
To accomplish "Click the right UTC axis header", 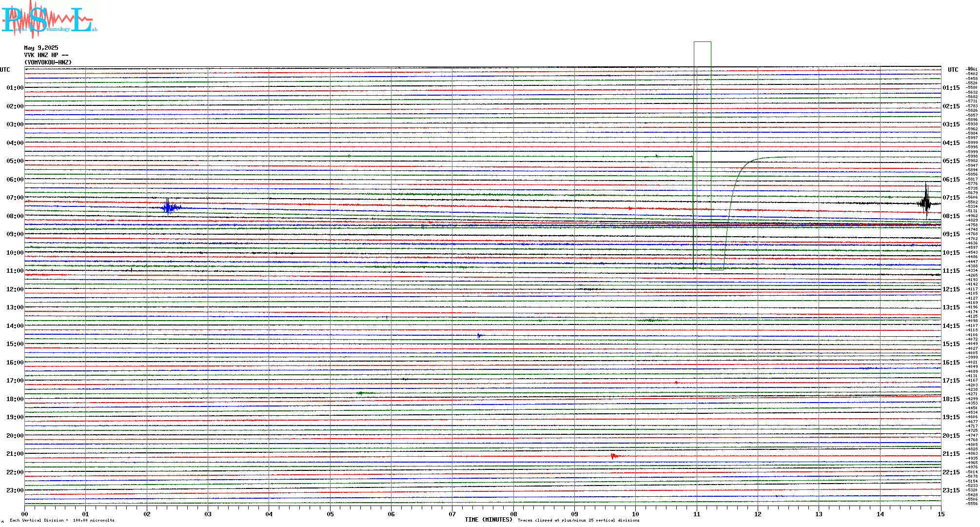I will [953, 70].
